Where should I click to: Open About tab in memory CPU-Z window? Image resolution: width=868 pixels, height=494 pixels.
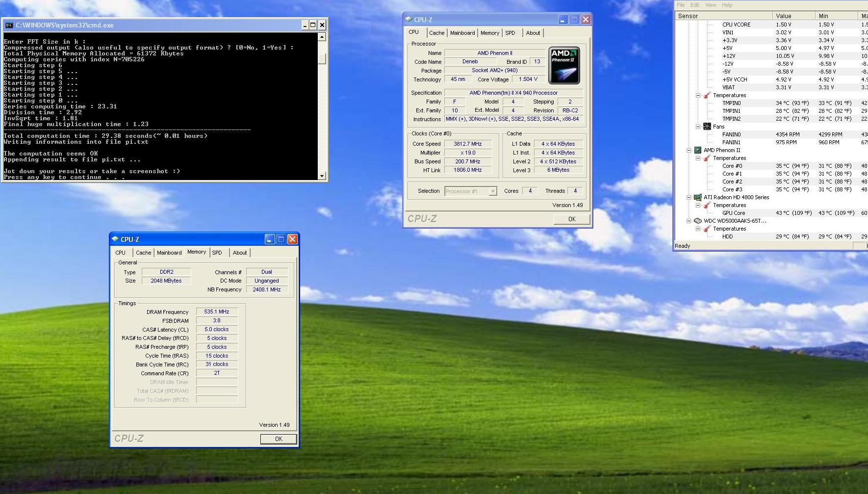[240, 253]
